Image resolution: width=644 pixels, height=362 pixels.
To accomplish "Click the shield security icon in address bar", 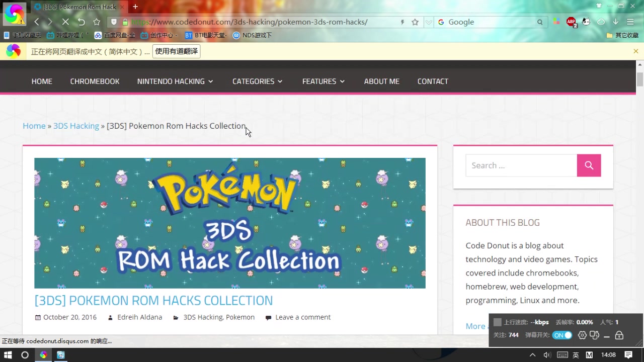I will point(114,22).
